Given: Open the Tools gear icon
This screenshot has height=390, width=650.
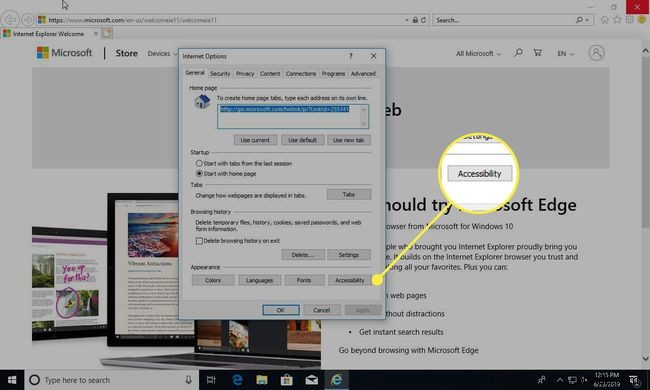Looking at the screenshot, I should tap(630, 20).
